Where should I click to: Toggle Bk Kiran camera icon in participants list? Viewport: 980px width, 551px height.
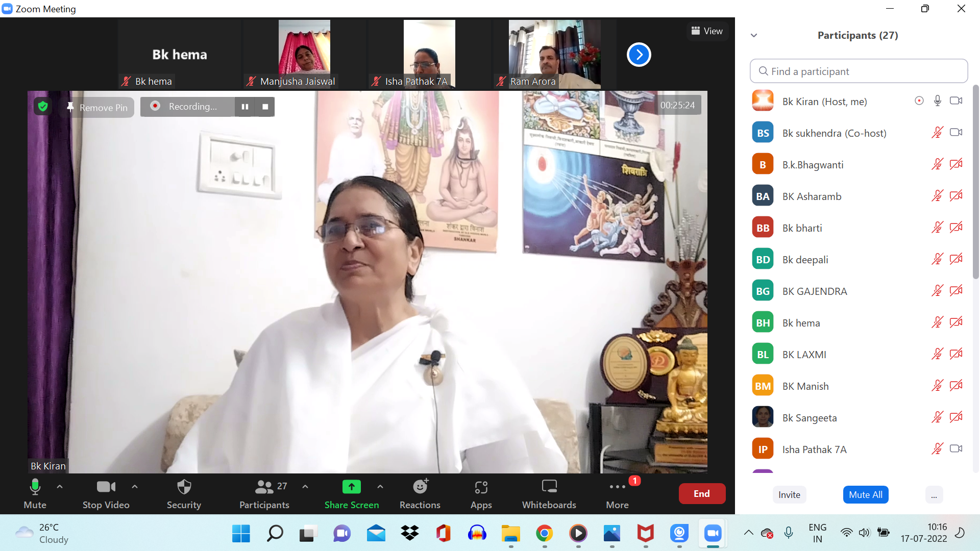tap(956, 101)
